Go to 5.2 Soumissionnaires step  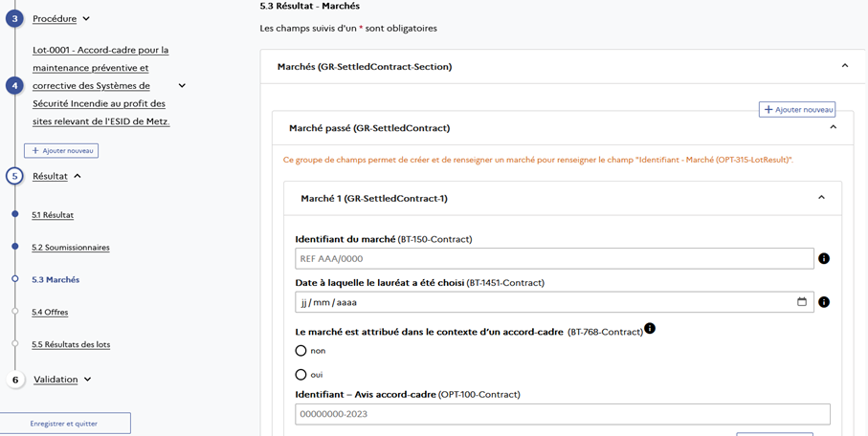70,248
